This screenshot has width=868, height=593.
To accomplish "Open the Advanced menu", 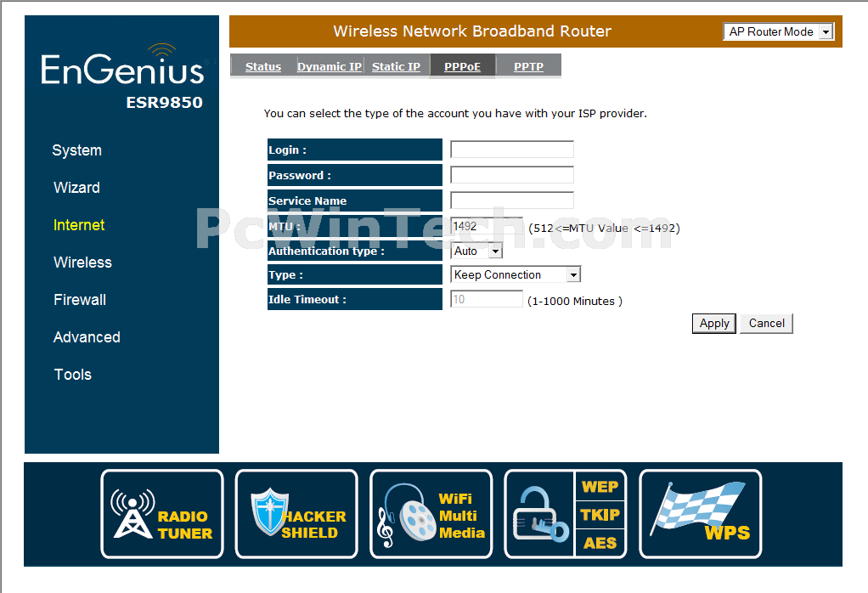I will tap(87, 336).
